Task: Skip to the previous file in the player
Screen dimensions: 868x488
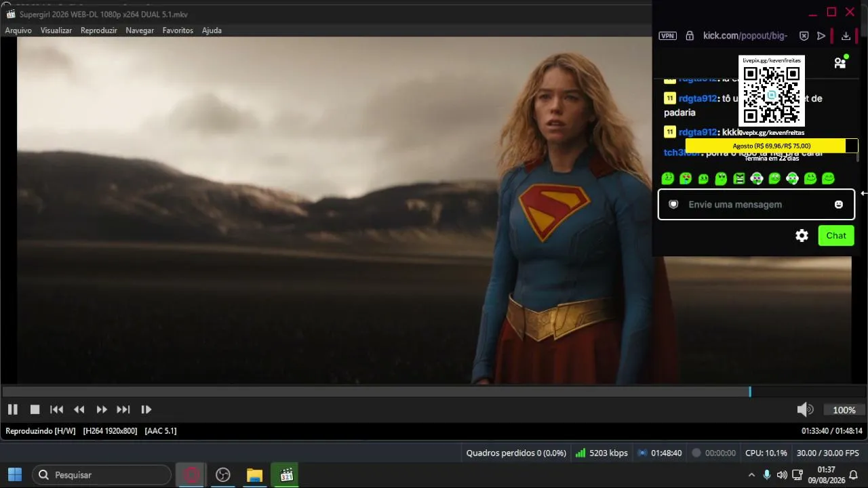Action: 57,409
